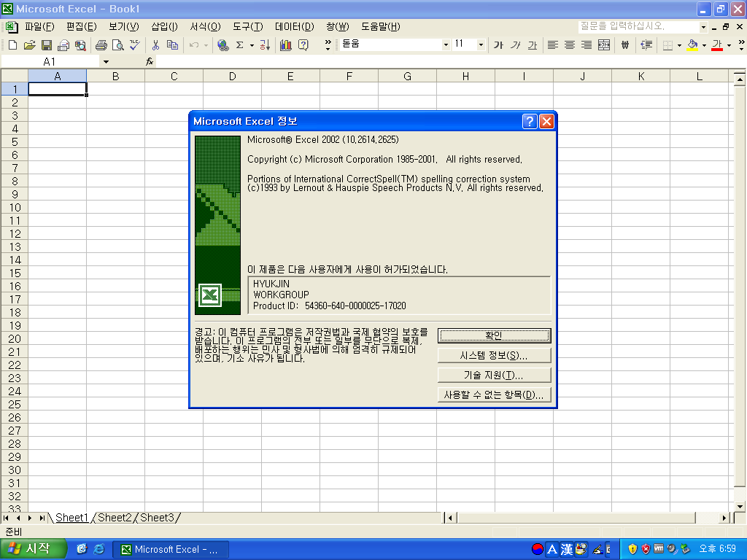The image size is (747, 560).
Task: Apply Won currency style icon
Action: coord(625,45)
